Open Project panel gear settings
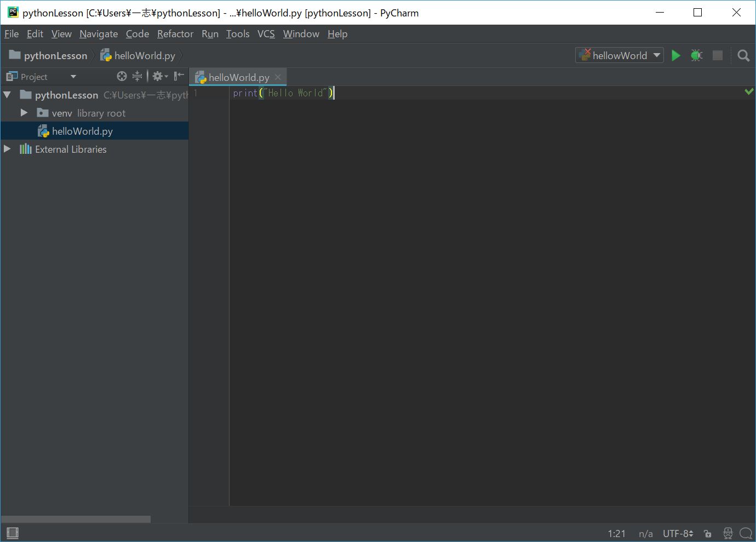756x542 pixels. click(160, 76)
